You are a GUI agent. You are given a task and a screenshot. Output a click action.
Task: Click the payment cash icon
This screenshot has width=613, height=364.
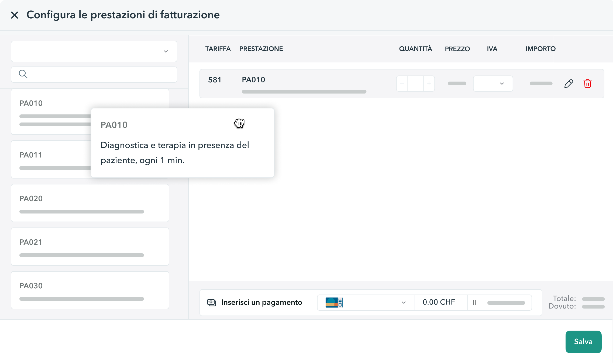coord(212,302)
